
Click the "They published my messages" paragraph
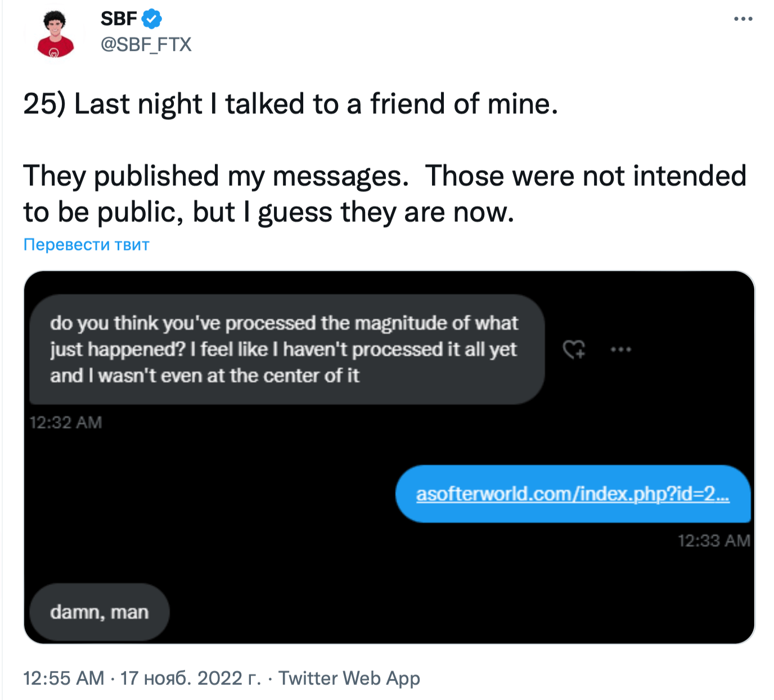(384, 176)
